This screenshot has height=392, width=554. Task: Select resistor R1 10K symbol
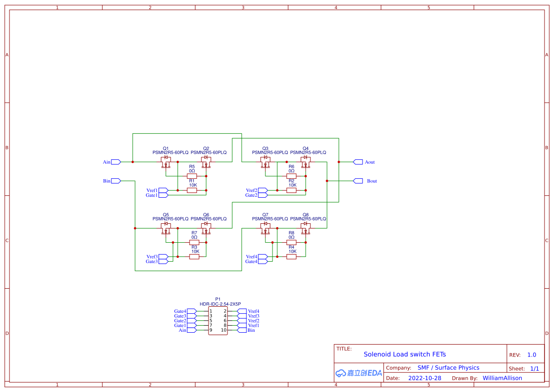[x=192, y=190]
